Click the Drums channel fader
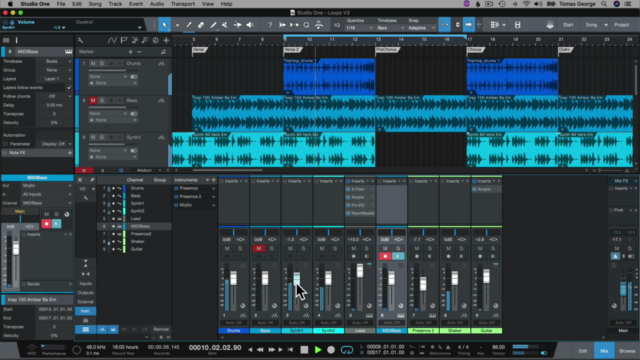This screenshot has height=360, width=640. pos(233,278)
